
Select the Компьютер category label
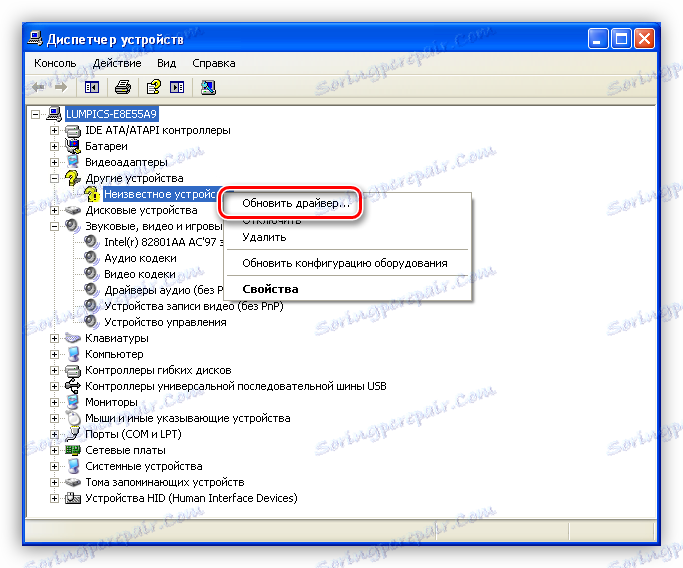pyautogui.click(x=114, y=354)
